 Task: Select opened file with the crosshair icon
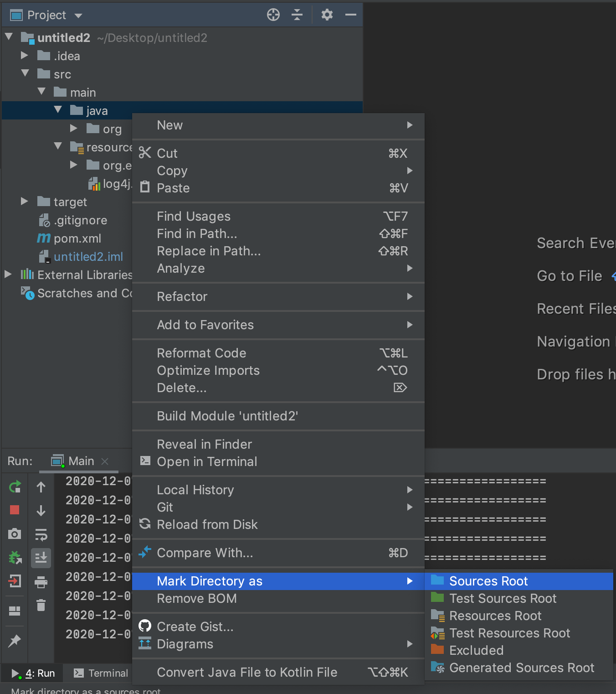[x=273, y=15]
